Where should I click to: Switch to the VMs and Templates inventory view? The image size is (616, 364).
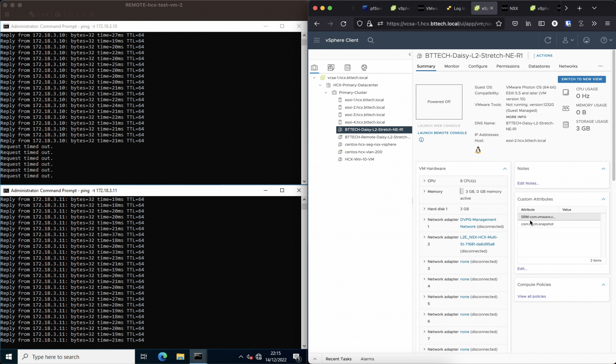point(330,67)
